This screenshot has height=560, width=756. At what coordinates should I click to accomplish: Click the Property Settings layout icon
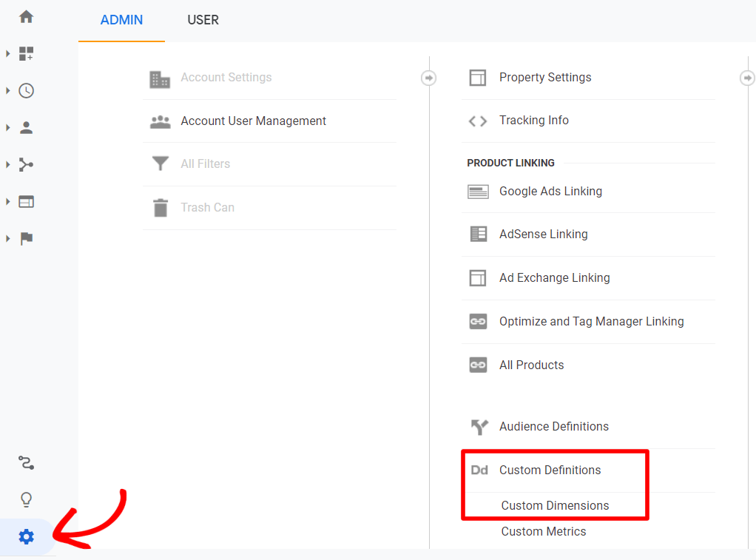[477, 78]
